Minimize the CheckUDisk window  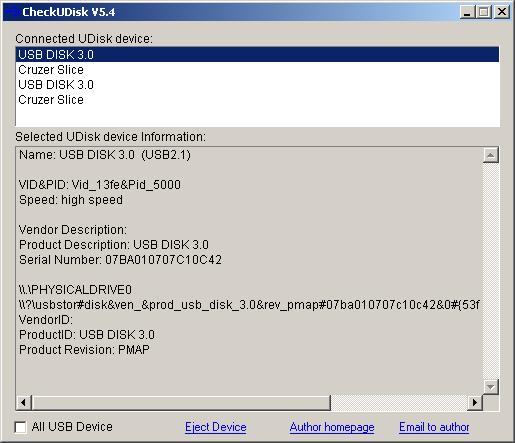pyautogui.click(x=467, y=12)
